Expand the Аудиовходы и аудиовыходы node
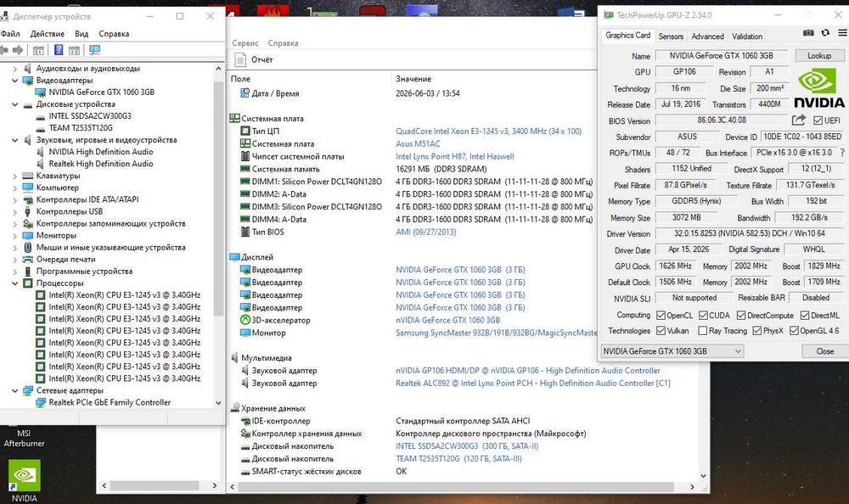Screen dimensions: 849x504 (x=14, y=69)
